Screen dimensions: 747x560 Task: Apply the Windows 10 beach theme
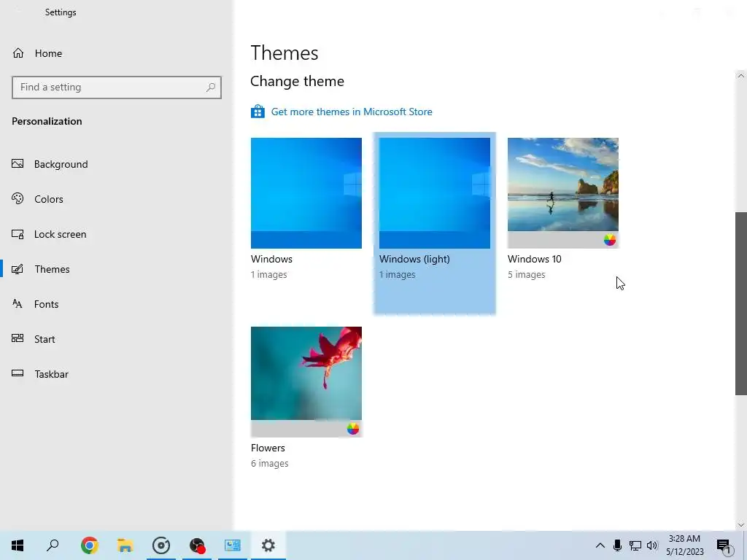[x=563, y=192]
